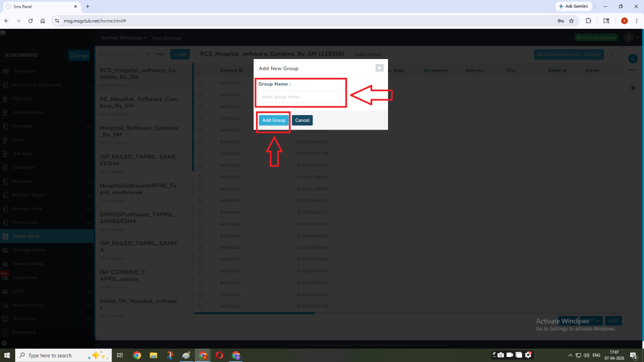Click the Windows Start button
Screen dimensions: 644x362
click(x=7, y=355)
